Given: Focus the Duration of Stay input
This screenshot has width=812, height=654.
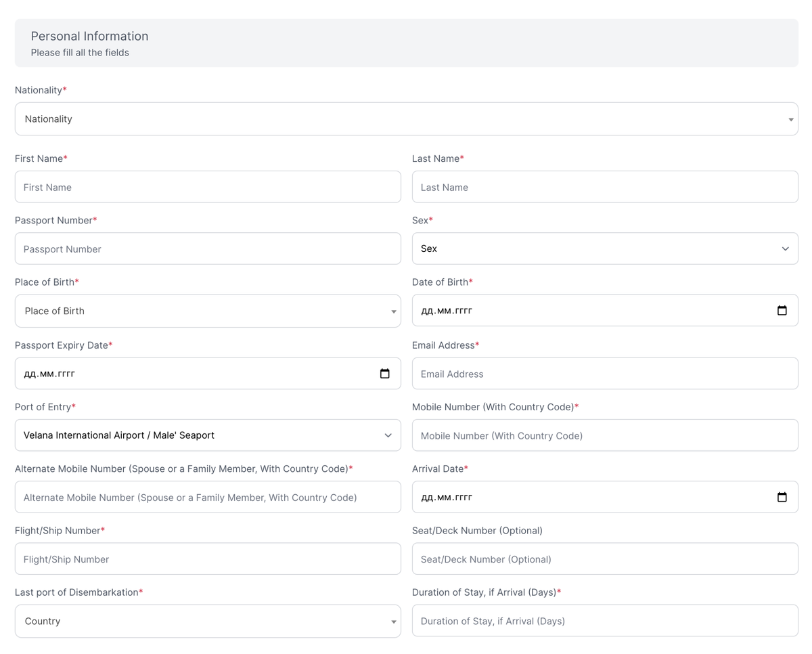Looking at the screenshot, I should click(x=605, y=621).
